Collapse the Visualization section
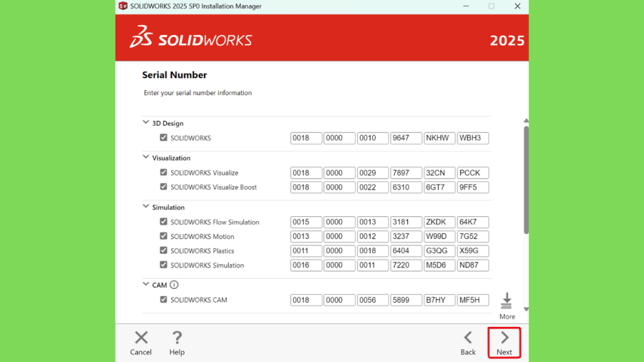The width and height of the screenshot is (644, 362). [x=146, y=157]
